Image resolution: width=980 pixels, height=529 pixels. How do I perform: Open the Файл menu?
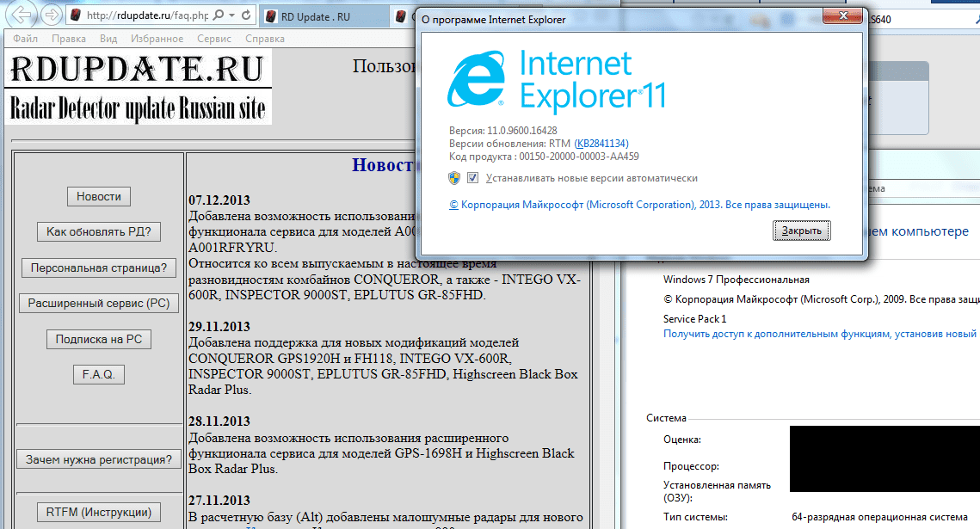coord(25,39)
